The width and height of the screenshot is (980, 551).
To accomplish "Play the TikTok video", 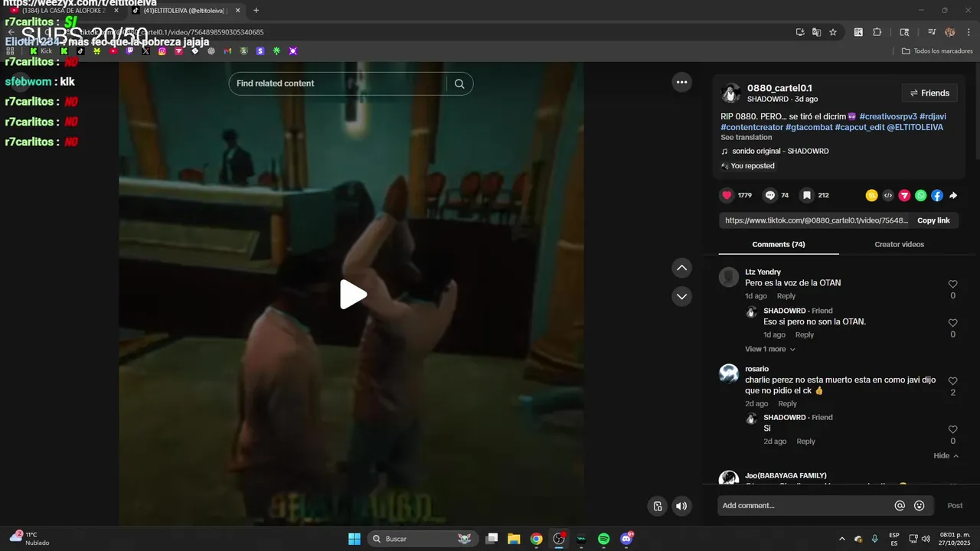I will [353, 295].
